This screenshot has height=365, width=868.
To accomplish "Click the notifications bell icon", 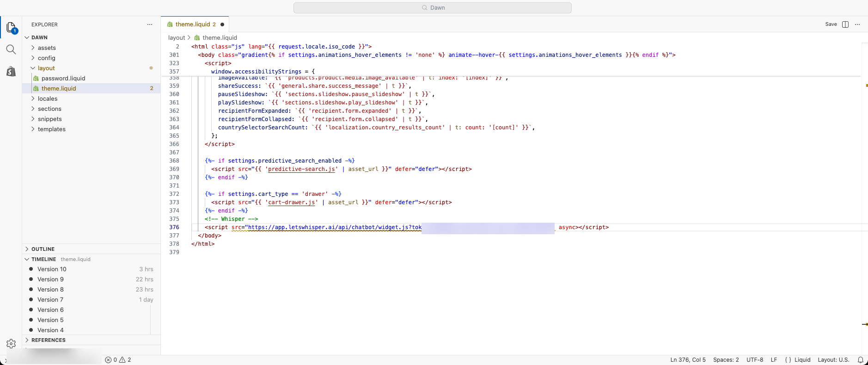I will pos(860,360).
